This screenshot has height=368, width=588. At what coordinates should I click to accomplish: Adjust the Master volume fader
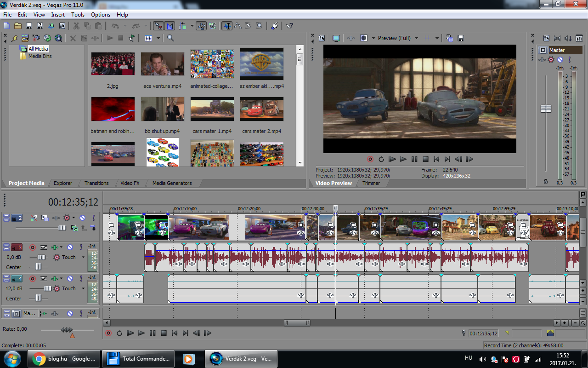tap(546, 109)
